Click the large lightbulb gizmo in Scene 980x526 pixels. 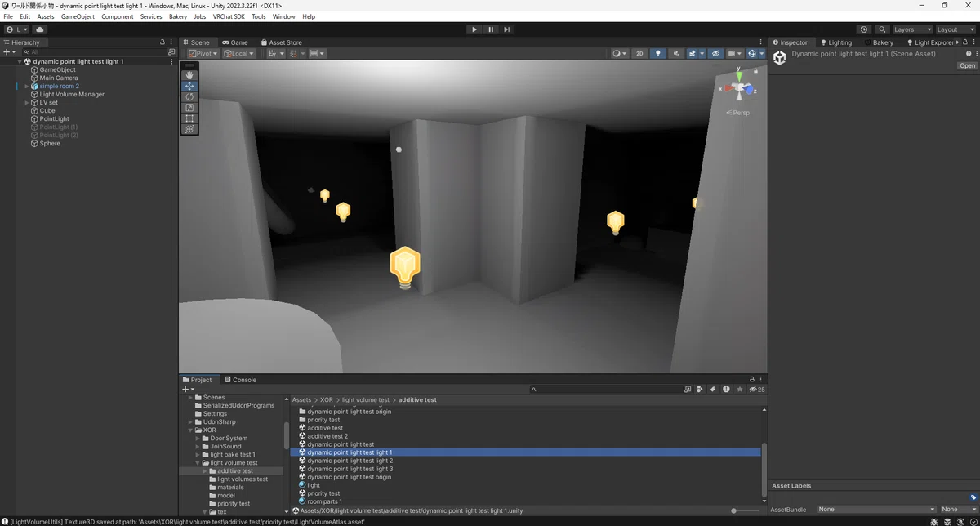[404, 266]
